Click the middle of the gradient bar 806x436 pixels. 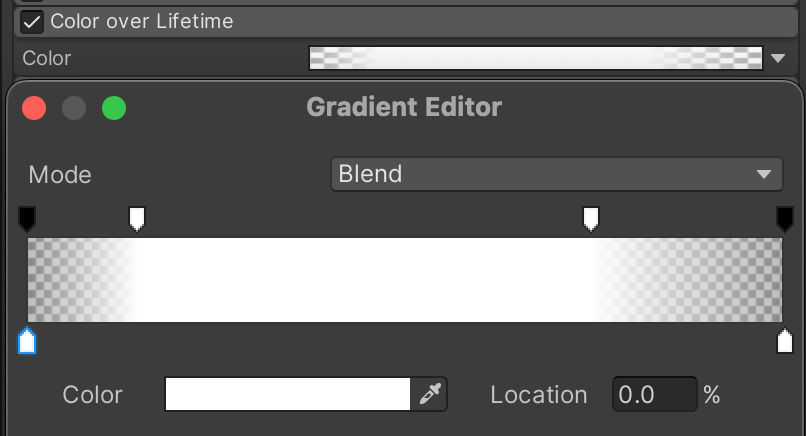pos(404,280)
